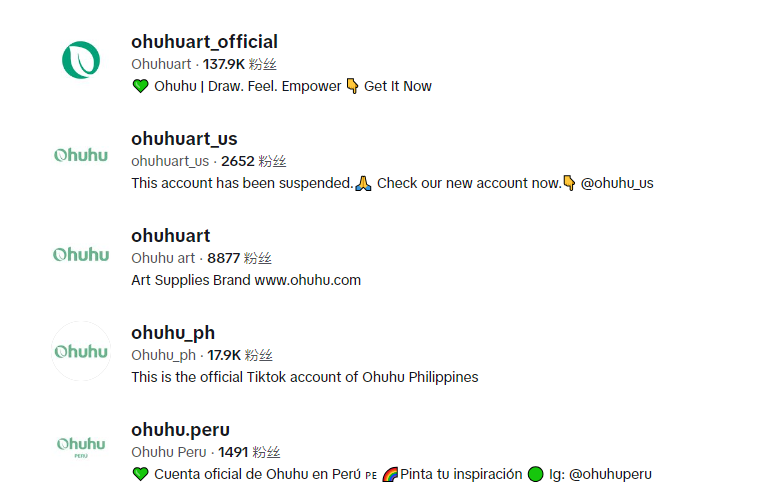The width and height of the screenshot is (760, 496).
Task: Open the ohuhuart_us username link
Action: pyautogui.click(x=184, y=139)
